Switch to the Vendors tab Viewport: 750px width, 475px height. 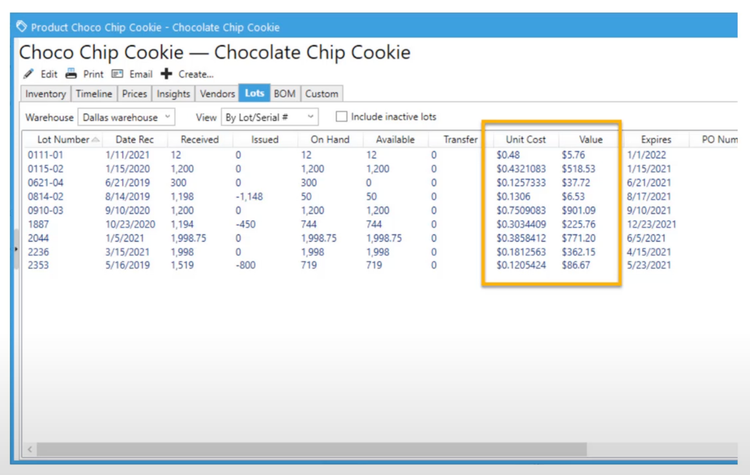pyautogui.click(x=217, y=94)
